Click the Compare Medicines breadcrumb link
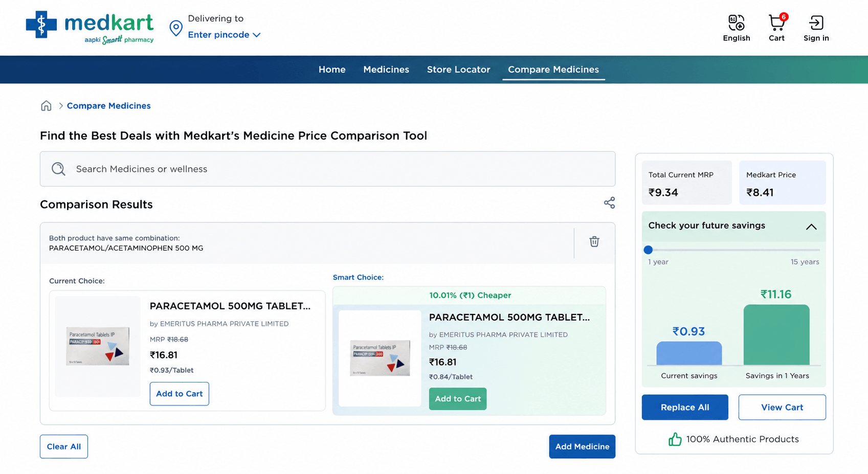This screenshot has width=868, height=474. pos(108,106)
